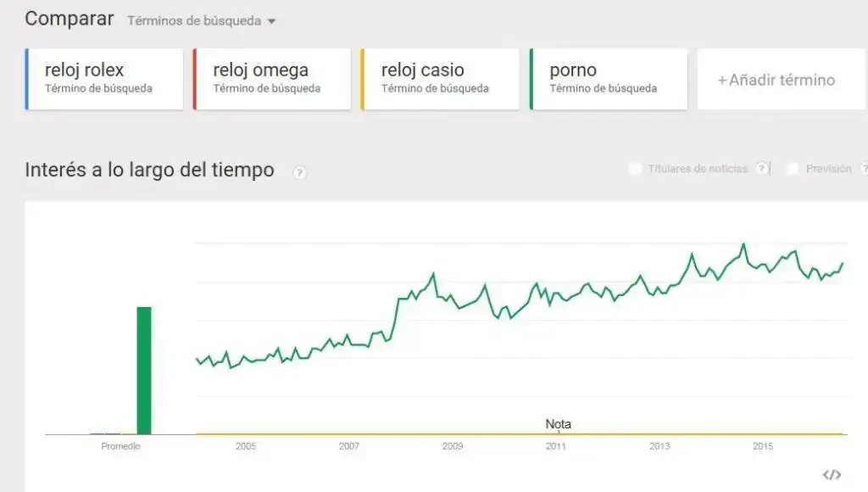Click the question mark beside Titulares de noticias
The height and width of the screenshot is (492, 868).
click(762, 169)
